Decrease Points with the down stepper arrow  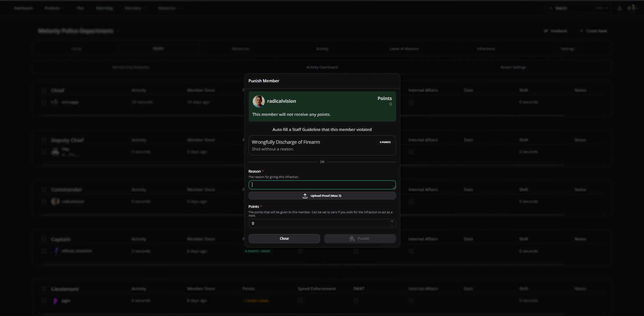click(392, 225)
